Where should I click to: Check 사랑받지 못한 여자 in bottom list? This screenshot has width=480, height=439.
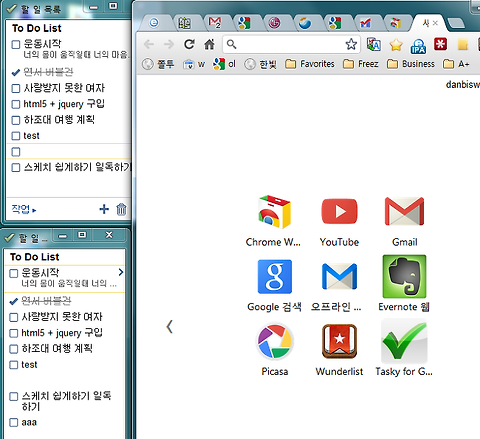14,317
